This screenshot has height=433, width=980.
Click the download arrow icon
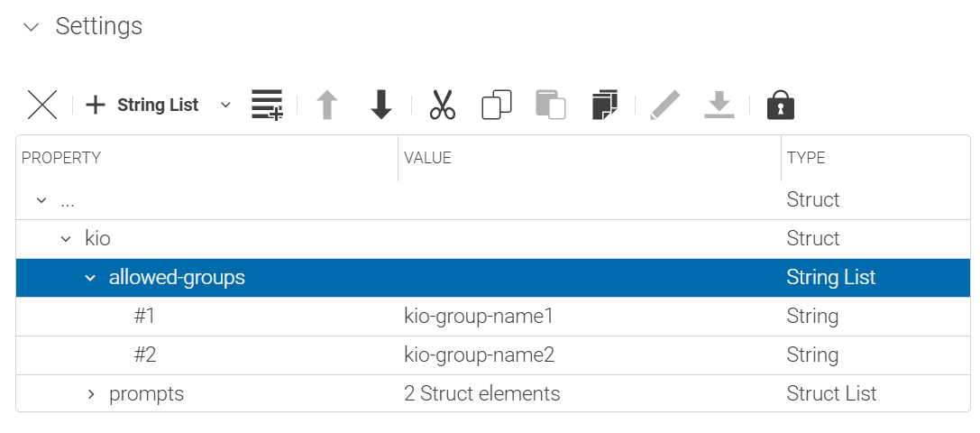(719, 105)
